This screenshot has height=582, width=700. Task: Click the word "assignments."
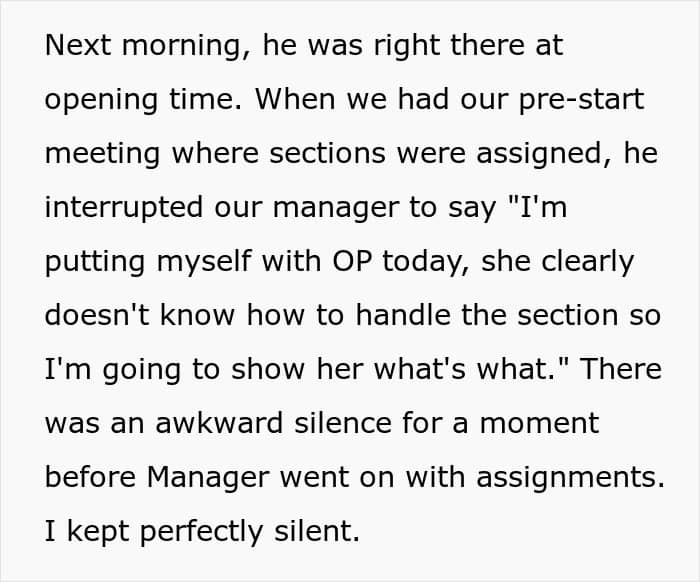[571, 478]
